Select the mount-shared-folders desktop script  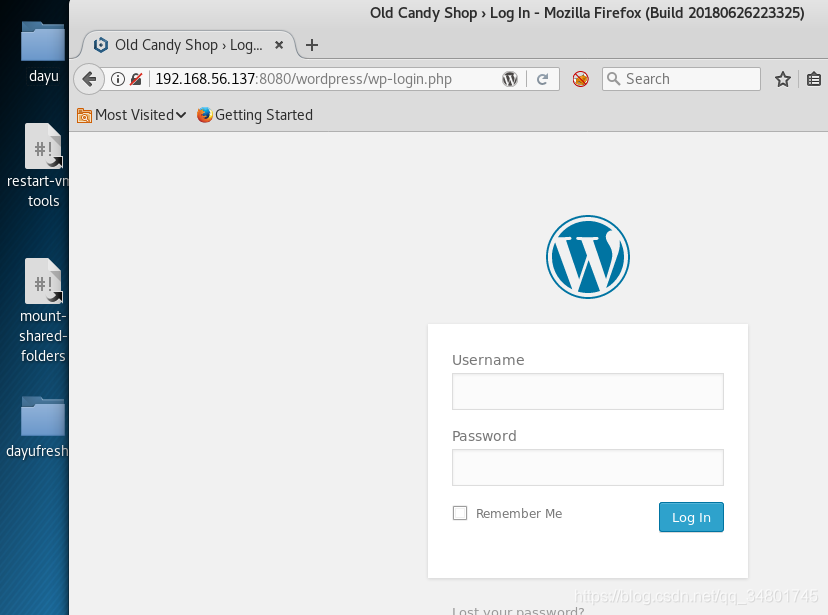[x=43, y=311]
